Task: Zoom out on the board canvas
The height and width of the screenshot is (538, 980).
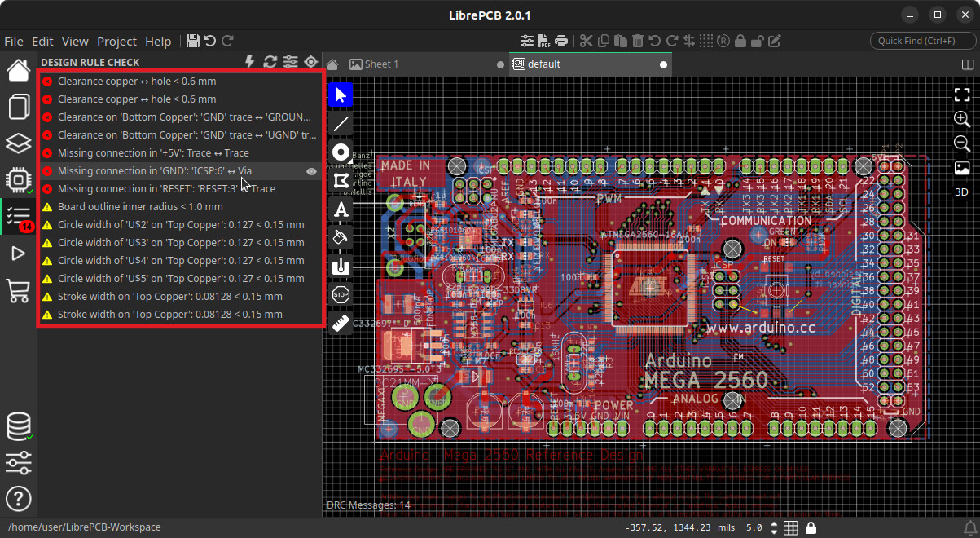Action: click(x=962, y=143)
